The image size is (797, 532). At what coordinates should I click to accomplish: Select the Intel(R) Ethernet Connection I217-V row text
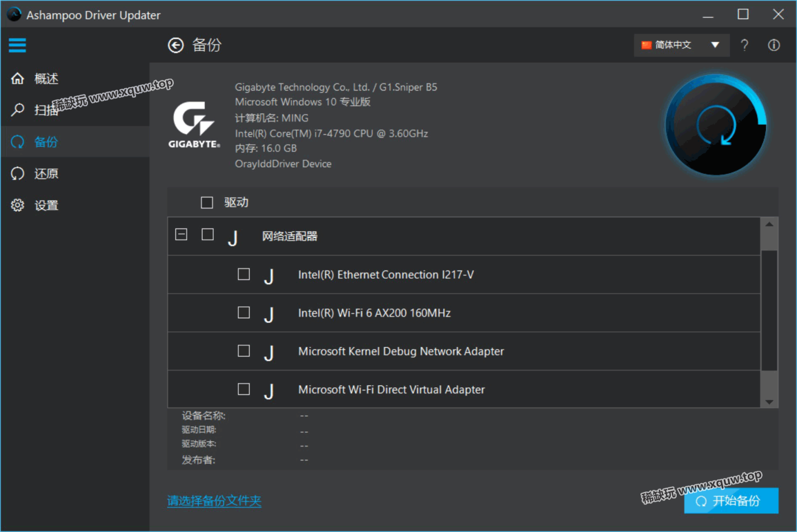click(386, 275)
